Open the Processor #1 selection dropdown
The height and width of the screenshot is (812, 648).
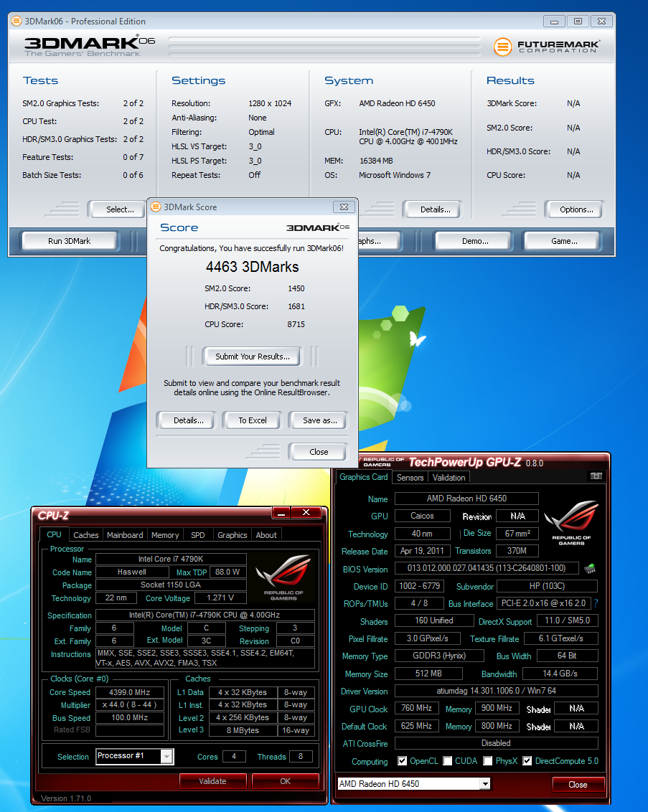tap(166, 757)
